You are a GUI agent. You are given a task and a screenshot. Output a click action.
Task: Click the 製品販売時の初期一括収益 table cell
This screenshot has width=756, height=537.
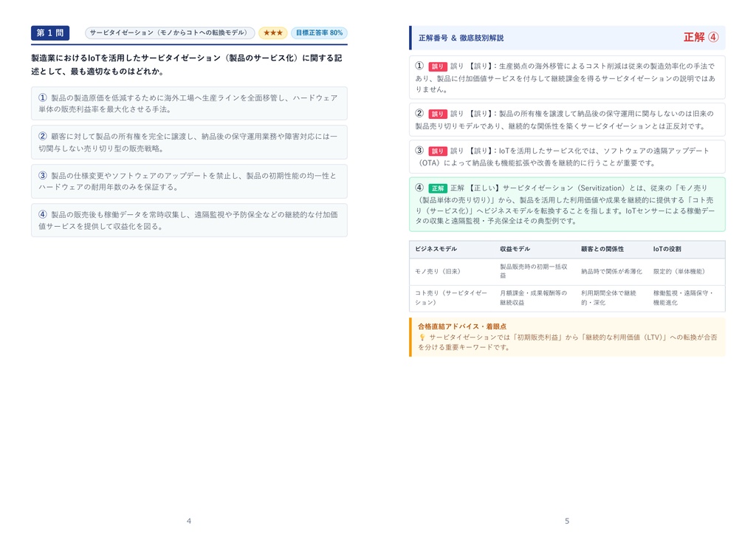(x=534, y=271)
